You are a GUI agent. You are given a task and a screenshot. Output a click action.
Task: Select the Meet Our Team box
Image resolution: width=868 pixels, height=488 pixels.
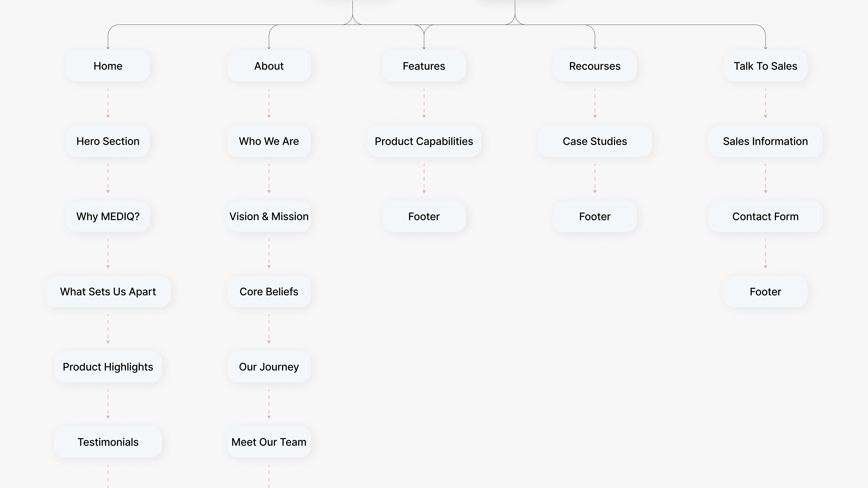(x=269, y=442)
